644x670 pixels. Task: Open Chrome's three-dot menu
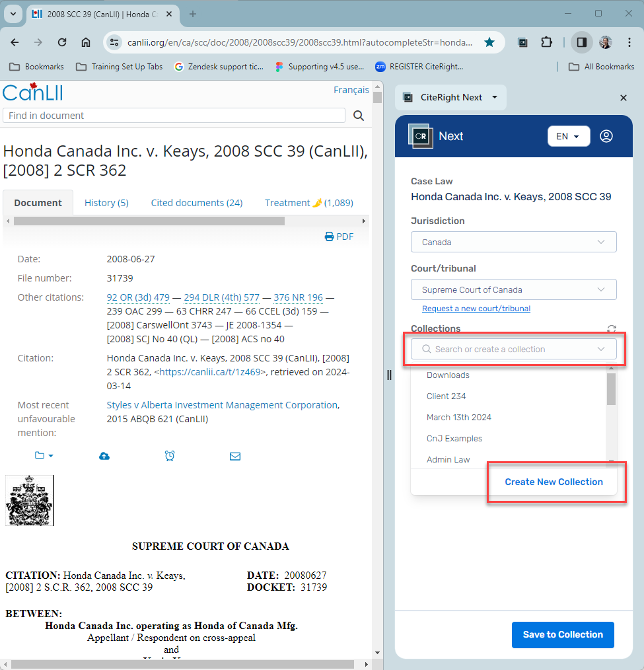click(x=629, y=42)
